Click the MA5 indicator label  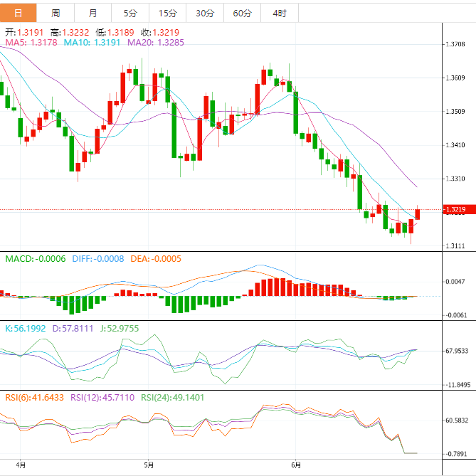point(31,43)
